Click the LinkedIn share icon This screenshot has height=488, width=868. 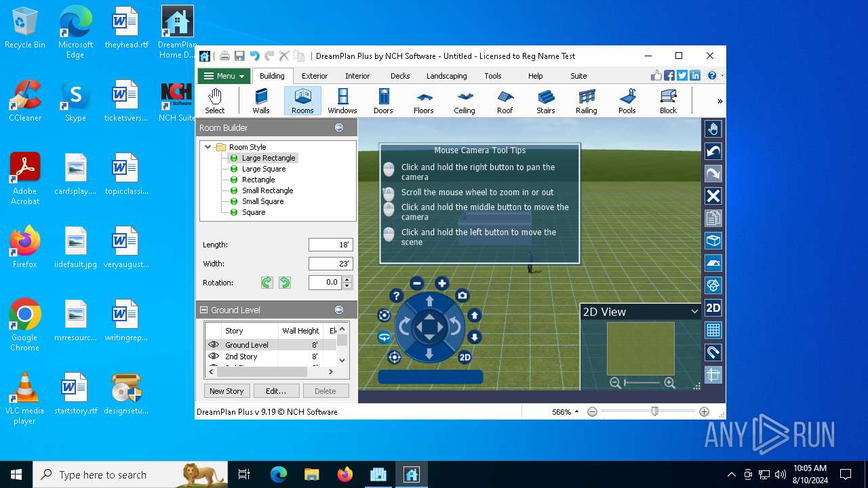(x=695, y=76)
